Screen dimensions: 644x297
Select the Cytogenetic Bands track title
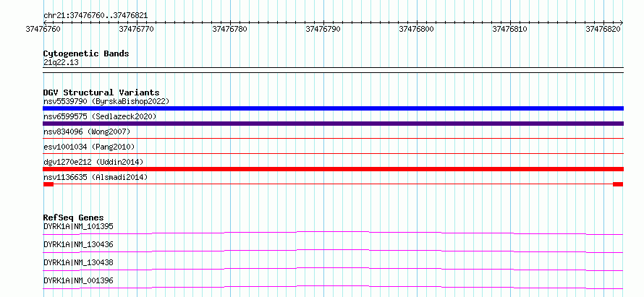(x=86, y=53)
